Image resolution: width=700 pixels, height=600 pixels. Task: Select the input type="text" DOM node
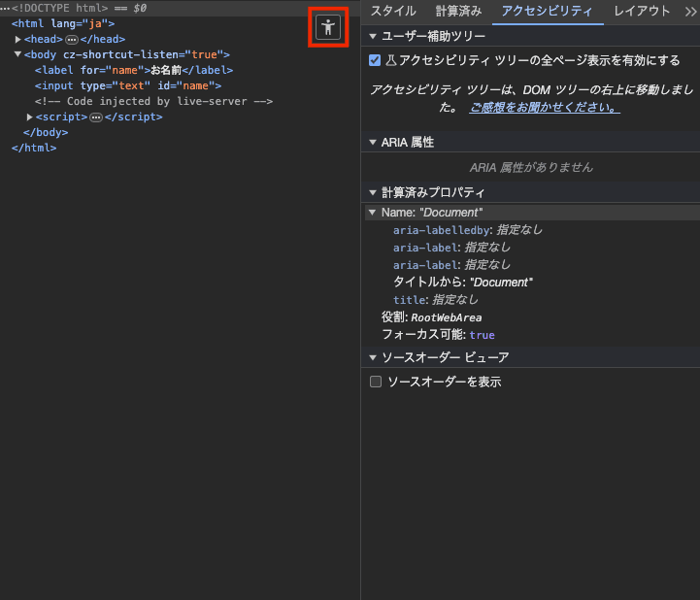[x=127, y=86]
